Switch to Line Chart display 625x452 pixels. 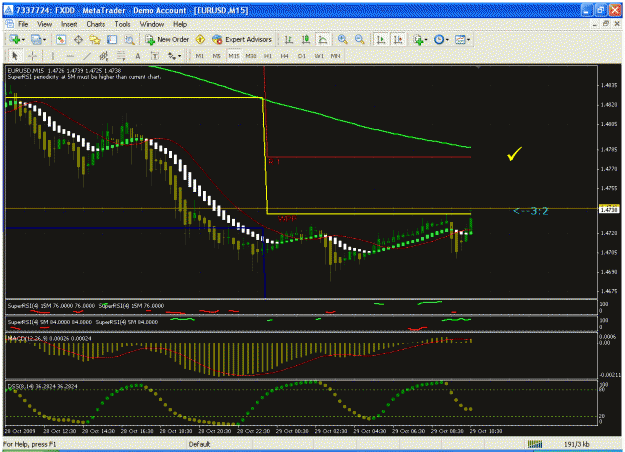coord(322,39)
